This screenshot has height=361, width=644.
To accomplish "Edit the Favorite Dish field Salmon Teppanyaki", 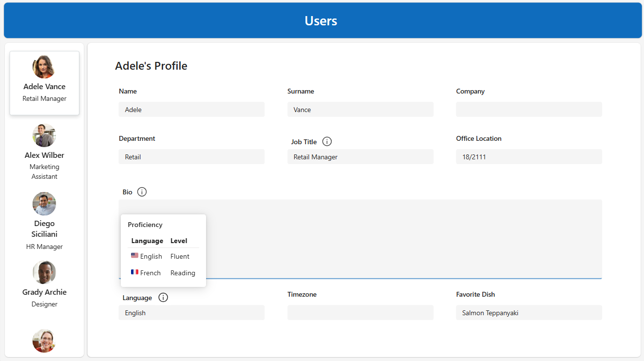I will (529, 313).
